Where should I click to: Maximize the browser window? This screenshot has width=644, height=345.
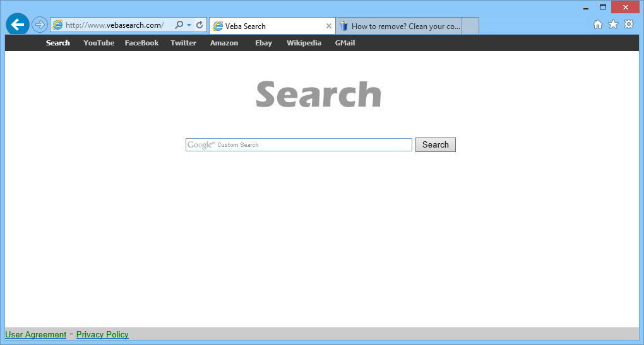(x=602, y=7)
